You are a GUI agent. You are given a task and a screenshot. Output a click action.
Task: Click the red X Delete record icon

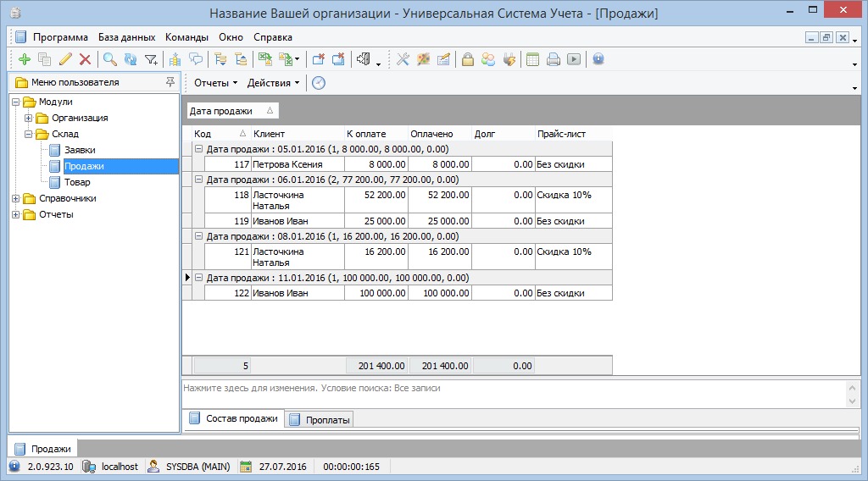point(85,59)
